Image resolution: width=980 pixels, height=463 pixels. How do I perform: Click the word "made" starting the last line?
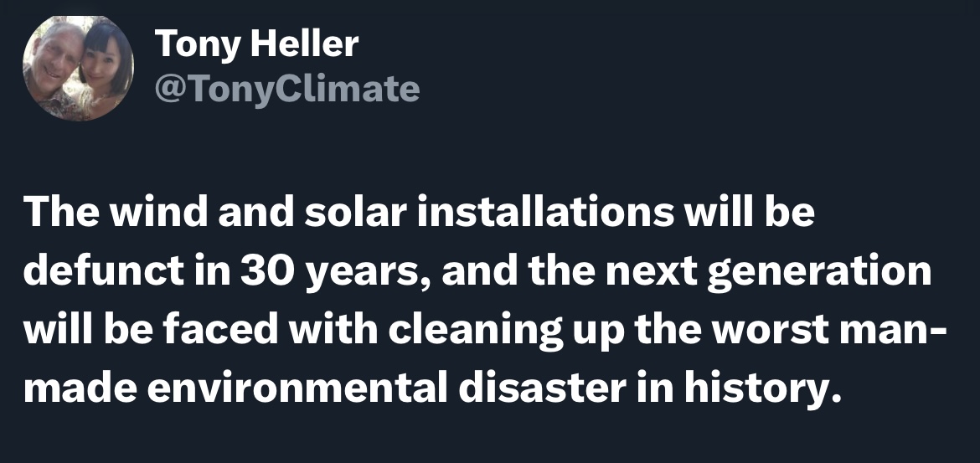point(80,388)
